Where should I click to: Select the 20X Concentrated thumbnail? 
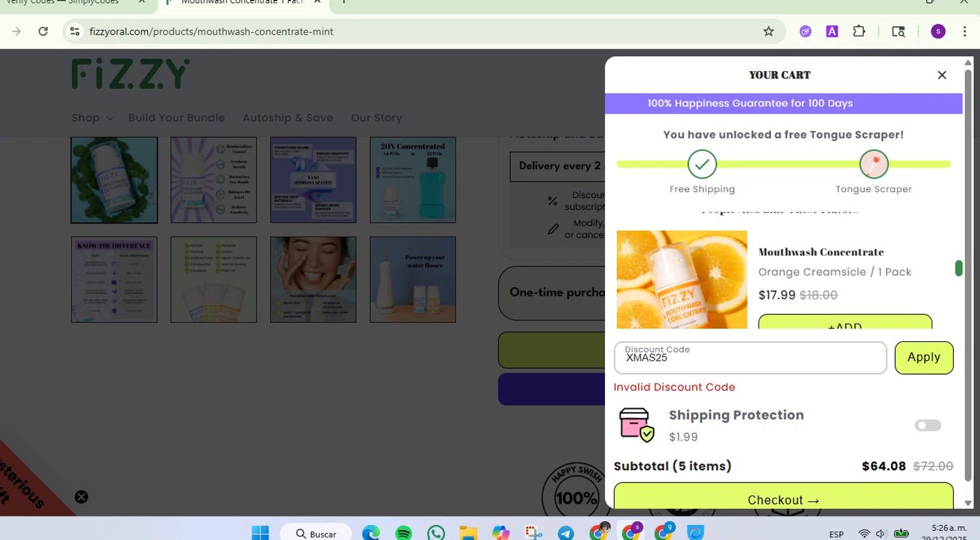[413, 180]
